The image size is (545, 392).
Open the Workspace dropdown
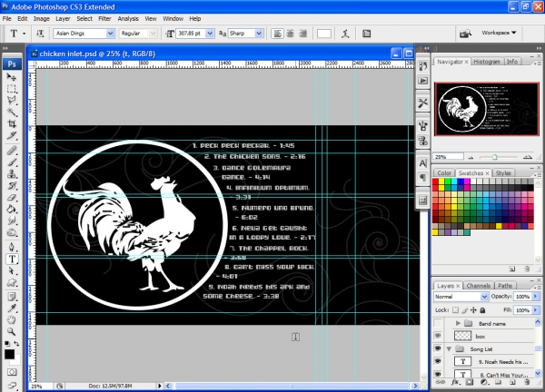coord(499,33)
